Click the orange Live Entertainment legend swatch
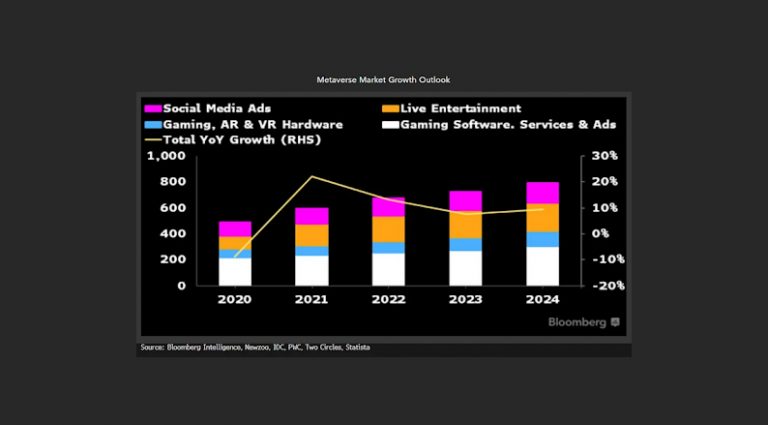Viewport: 768px width, 425px height. tap(389, 108)
